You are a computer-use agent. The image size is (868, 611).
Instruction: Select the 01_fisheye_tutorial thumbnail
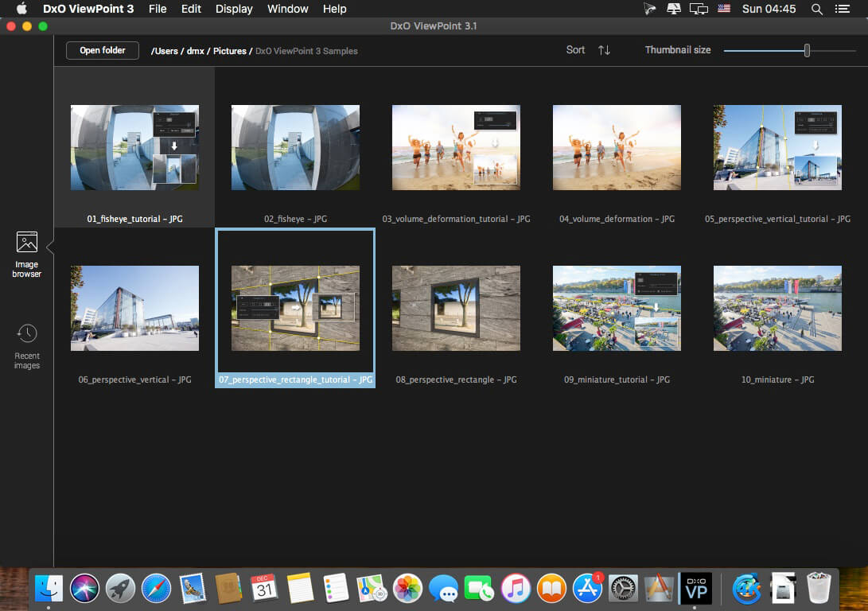(x=134, y=148)
